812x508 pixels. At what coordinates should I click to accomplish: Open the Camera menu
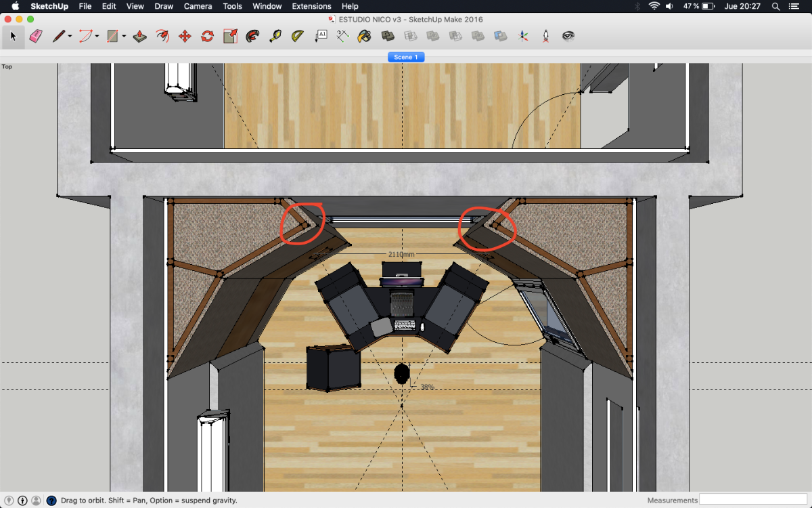198,6
